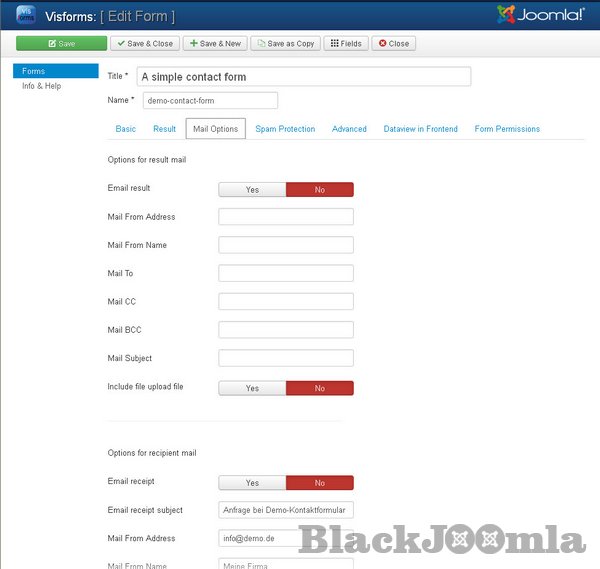Switch to the Spam Protection tab
This screenshot has width=600, height=569.
coord(285,129)
